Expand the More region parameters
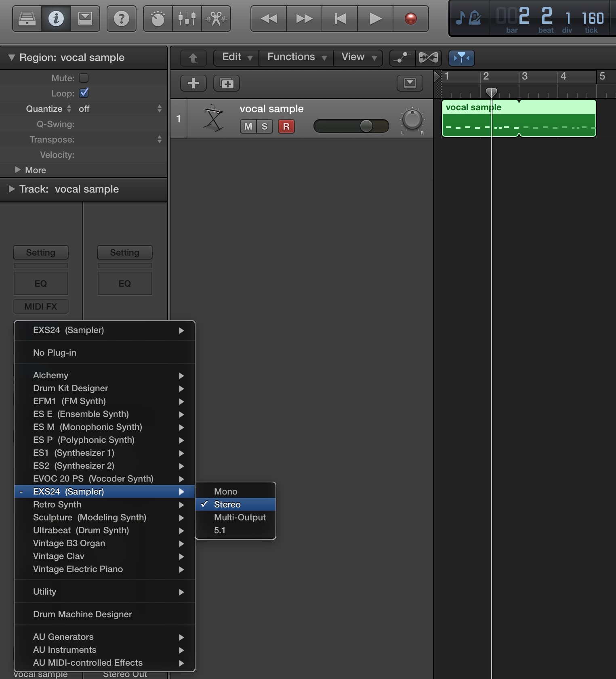Image resolution: width=616 pixels, height=679 pixels. tap(17, 170)
